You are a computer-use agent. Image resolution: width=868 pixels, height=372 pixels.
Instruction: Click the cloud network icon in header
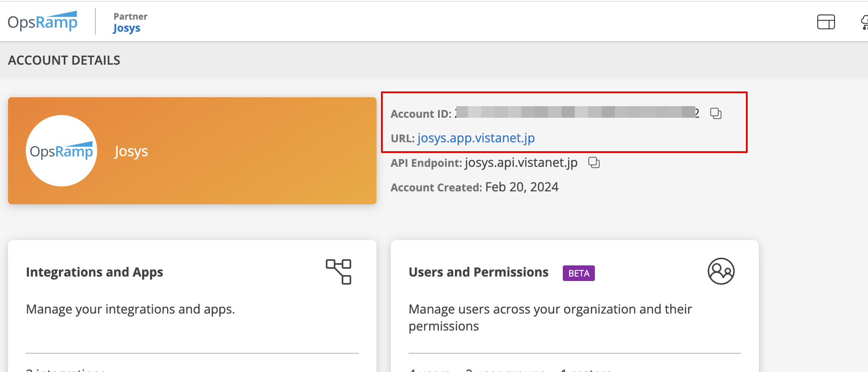coord(864,22)
